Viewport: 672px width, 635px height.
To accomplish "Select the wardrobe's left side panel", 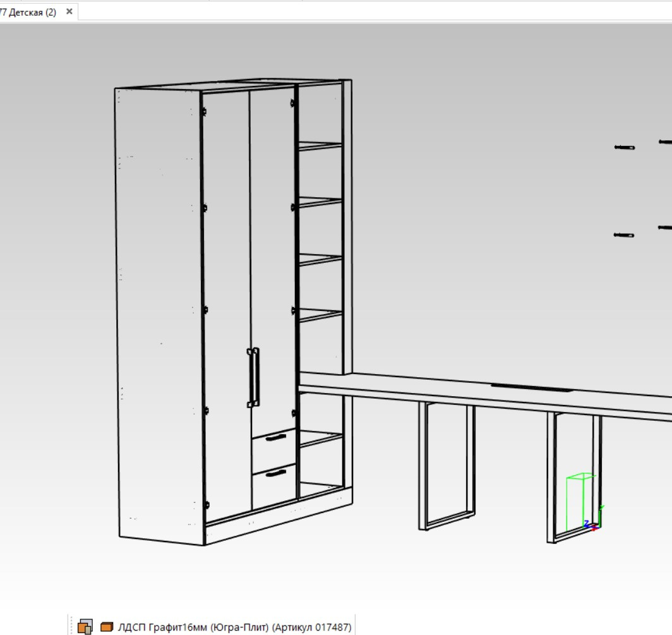I will pyautogui.click(x=158, y=316).
